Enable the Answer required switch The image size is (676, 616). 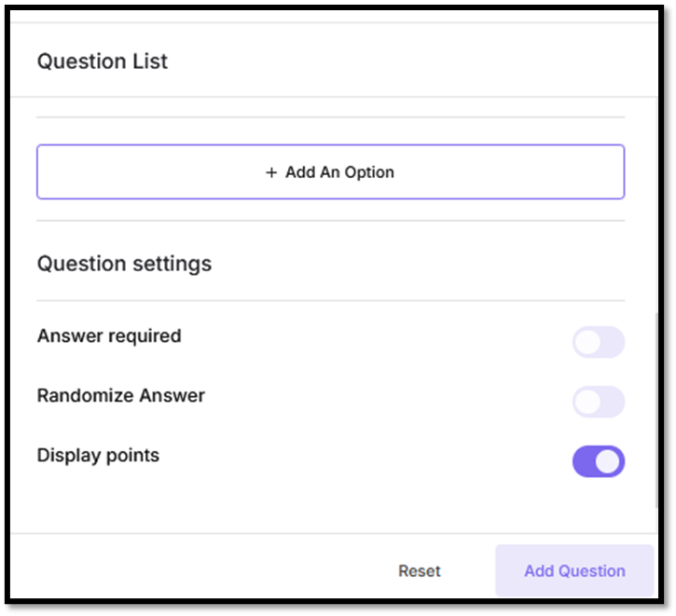(x=598, y=342)
